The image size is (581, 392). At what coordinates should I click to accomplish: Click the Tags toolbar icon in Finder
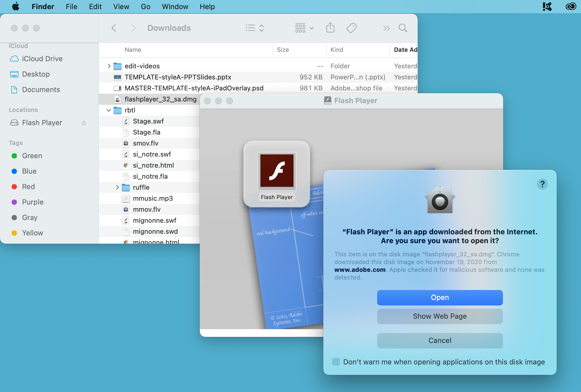click(351, 28)
